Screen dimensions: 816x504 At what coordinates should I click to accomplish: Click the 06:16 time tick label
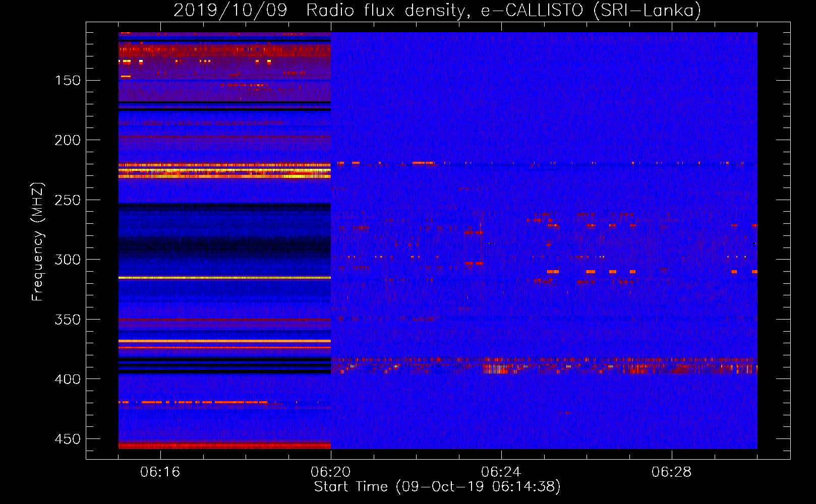pos(160,472)
